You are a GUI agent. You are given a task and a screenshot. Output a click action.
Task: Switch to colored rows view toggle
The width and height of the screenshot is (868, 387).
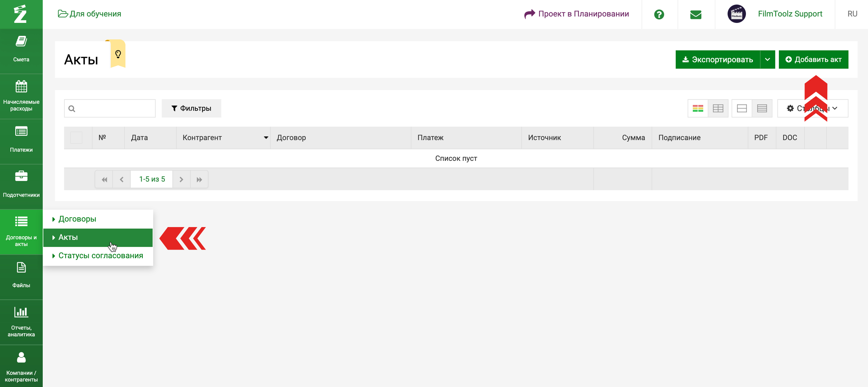click(x=697, y=108)
